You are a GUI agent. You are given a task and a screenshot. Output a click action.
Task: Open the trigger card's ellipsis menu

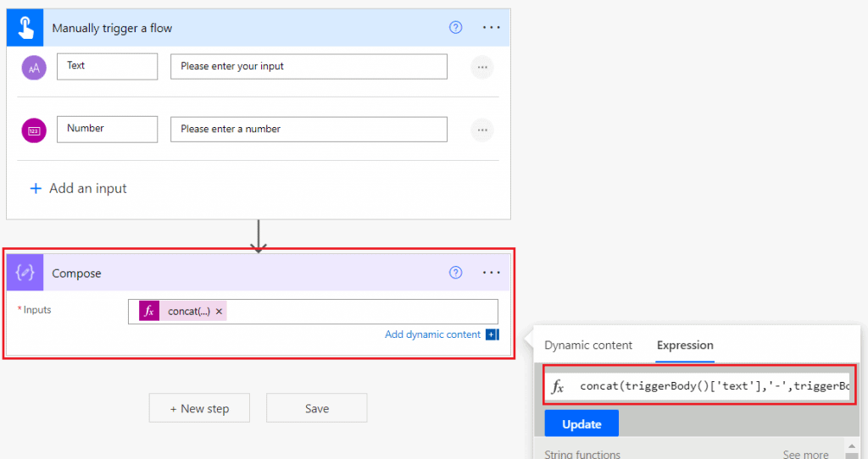click(491, 27)
